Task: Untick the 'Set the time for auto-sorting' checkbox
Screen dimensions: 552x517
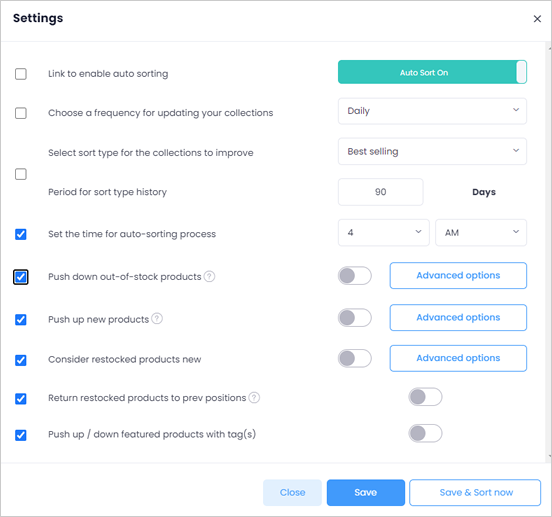Action: coord(21,234)
